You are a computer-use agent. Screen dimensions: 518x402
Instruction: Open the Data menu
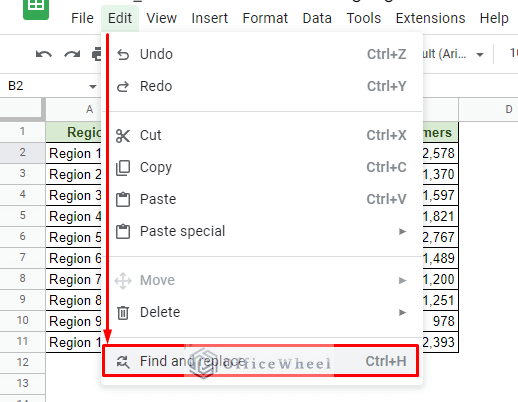pos(317,18)
